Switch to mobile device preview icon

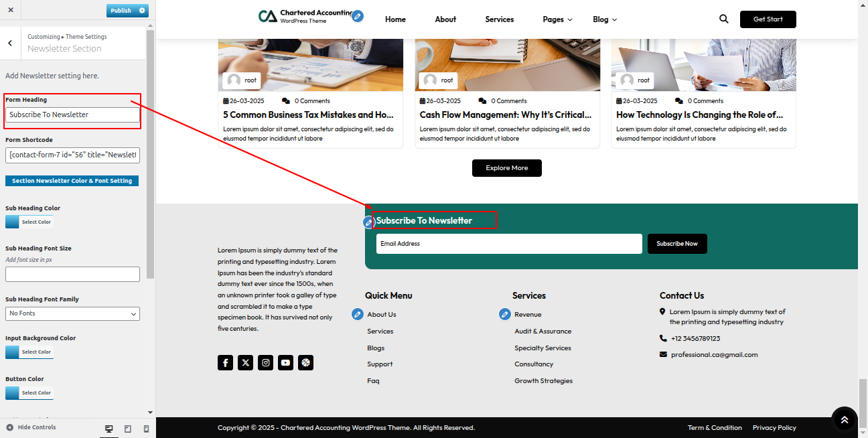click(x=146, y=429)
